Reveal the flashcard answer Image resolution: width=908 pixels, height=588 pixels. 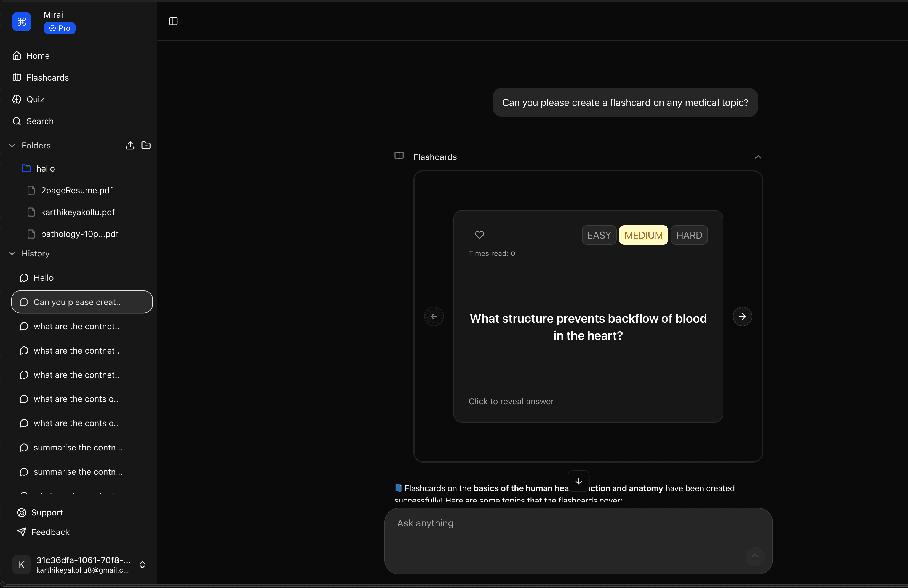pos(511,401)
